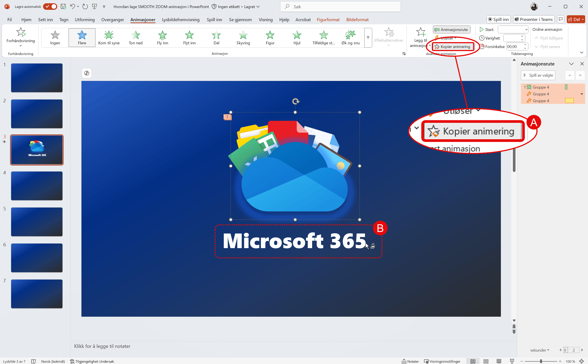Click the animation order tag 1 on slide
The height and width of the screenshot is (364, 588).
tap(227, 117)
